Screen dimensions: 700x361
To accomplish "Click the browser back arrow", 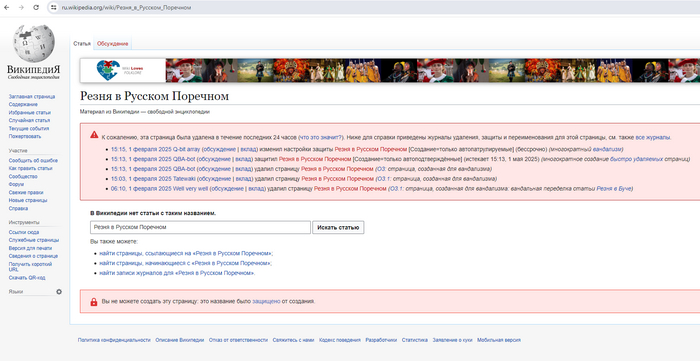I will point(7,8).
